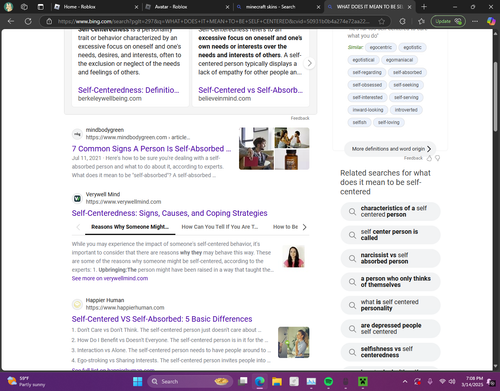Search are depressed people self centered
Image resolution: width=500 pixels, height=391 pixels.
pos(390,329)
